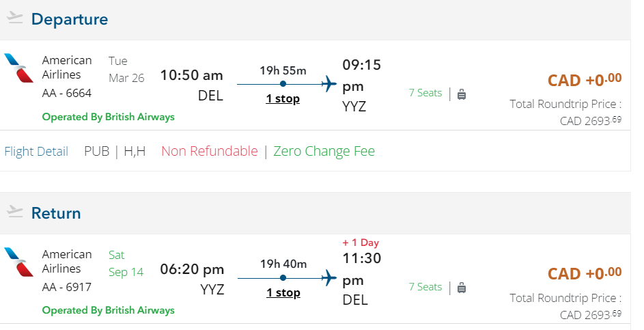Click the Departure section airplane icon

(x=15, y=19)
